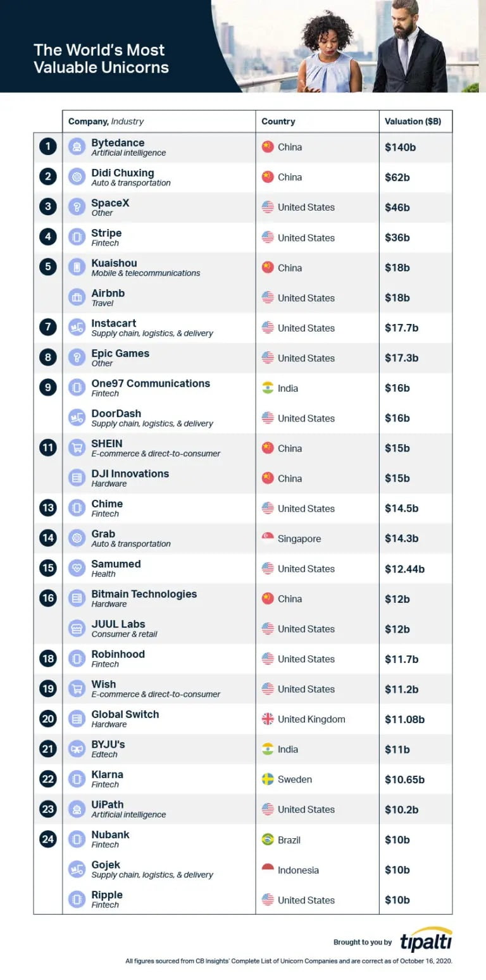Click the rank 24 number badge

tap(47, 840)
